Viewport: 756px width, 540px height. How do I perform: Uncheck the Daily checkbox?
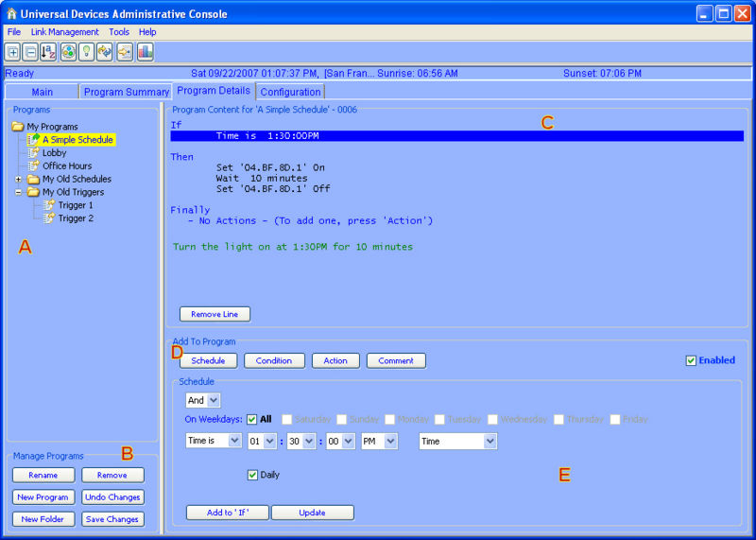[x=252, y=475]
